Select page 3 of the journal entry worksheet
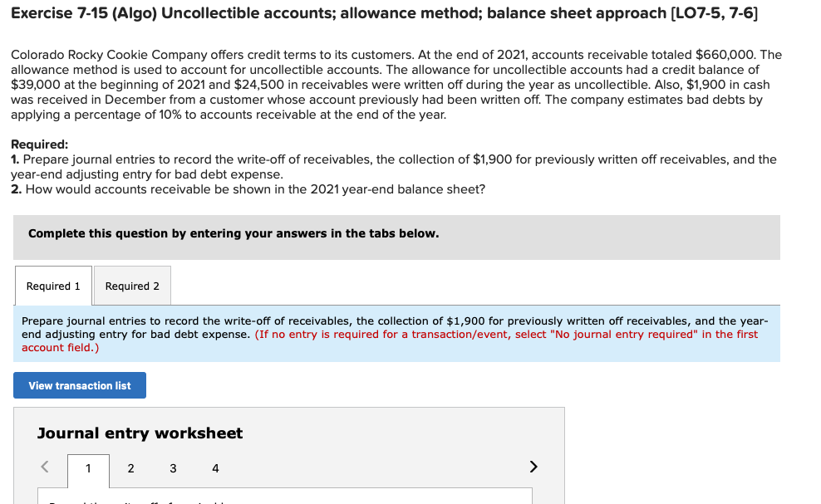 click(173, 468)
